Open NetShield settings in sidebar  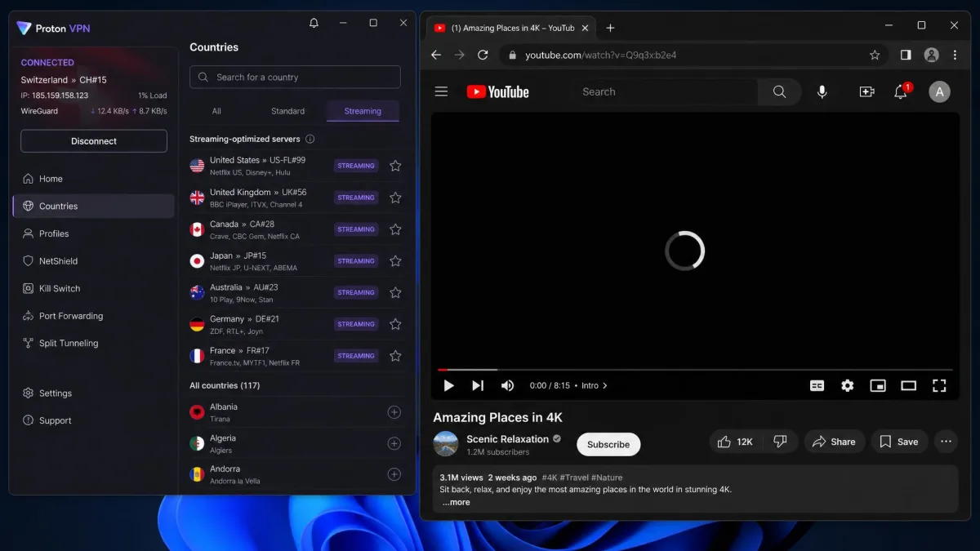tap(93, 261)
